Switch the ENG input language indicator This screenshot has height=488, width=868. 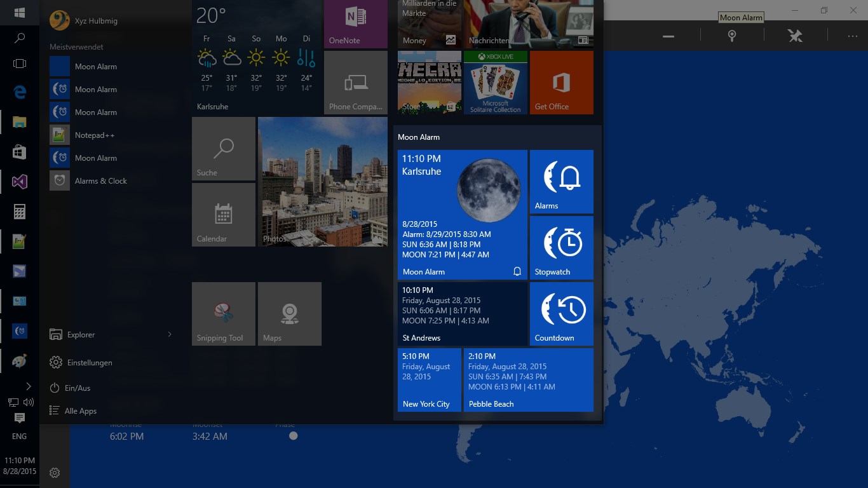point(20,437)
